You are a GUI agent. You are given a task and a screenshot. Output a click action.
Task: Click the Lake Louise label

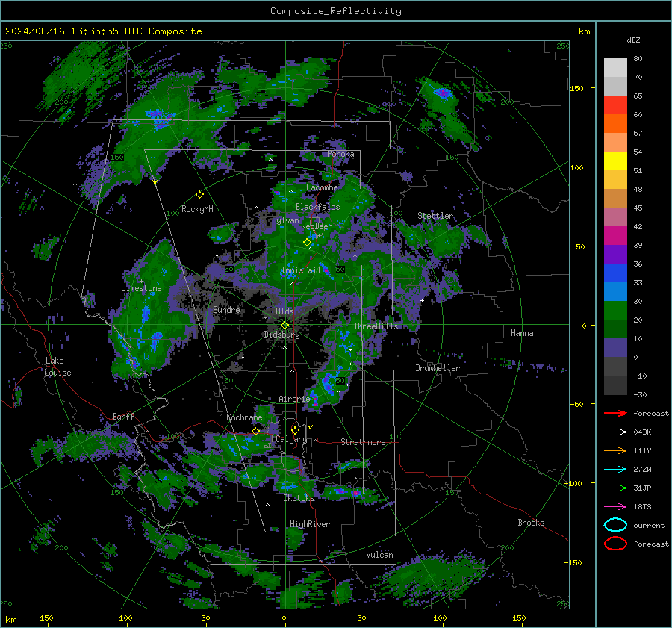[57, 367]
